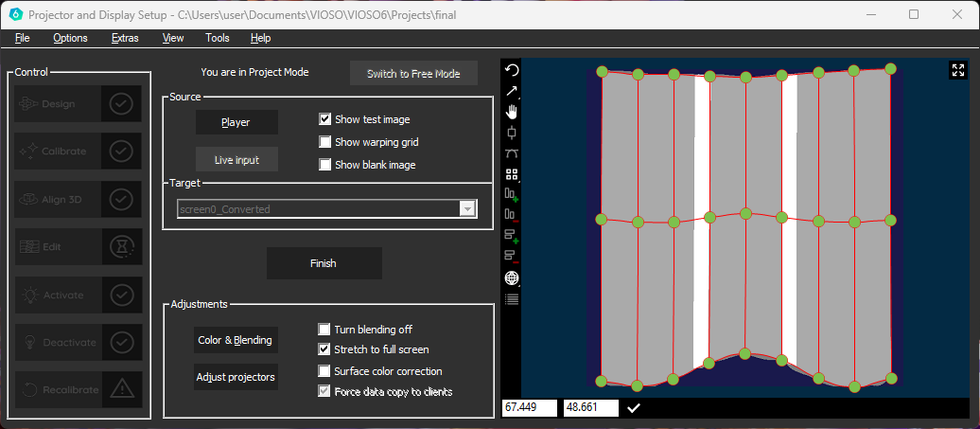Click the 67.449 coordinate input field
Screen dimensions: 980x429
coord(530,408)
